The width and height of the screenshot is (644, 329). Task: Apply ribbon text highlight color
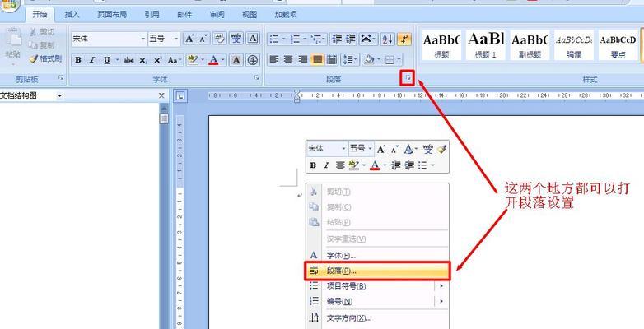pos(192,60)
